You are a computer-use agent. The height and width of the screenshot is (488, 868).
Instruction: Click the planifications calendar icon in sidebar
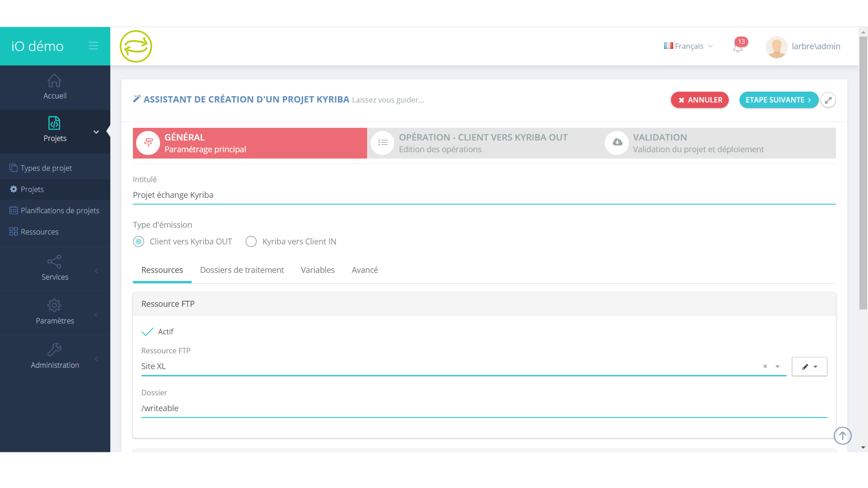point(14,211)
